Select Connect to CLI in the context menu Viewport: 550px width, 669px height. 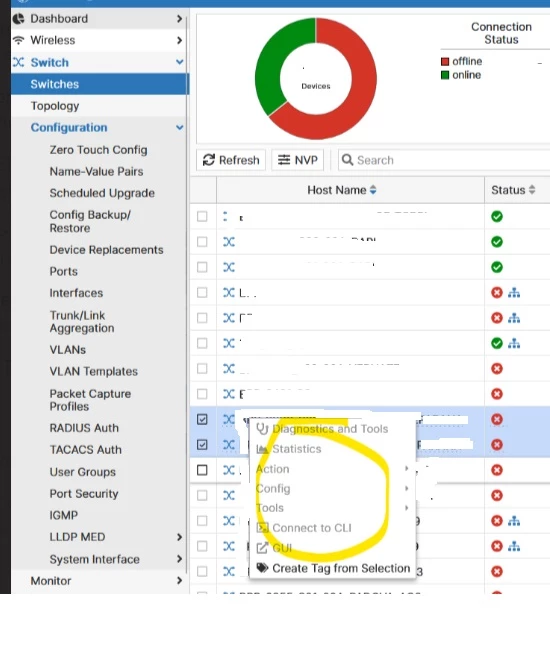332,528
